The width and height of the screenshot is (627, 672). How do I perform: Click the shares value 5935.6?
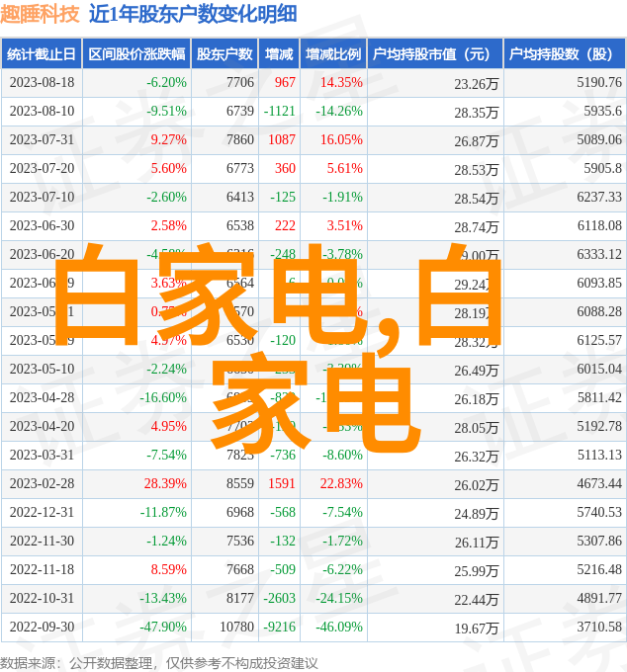pos(602,111)
